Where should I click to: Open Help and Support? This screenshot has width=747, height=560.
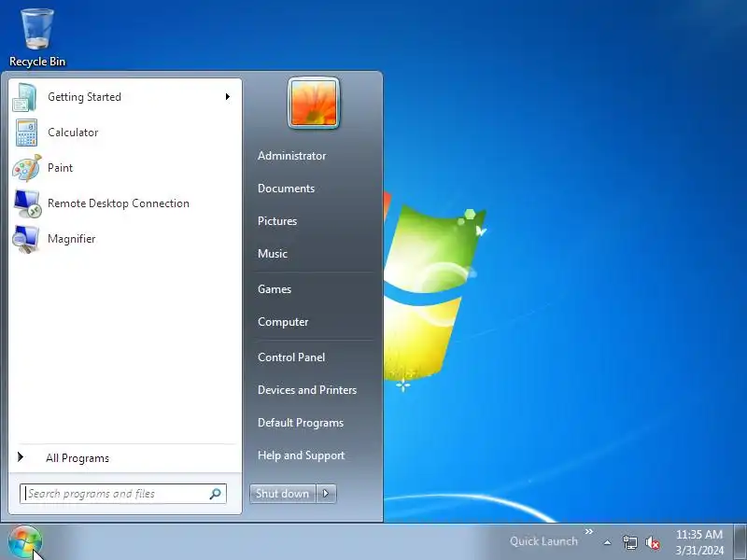[301, 455]
